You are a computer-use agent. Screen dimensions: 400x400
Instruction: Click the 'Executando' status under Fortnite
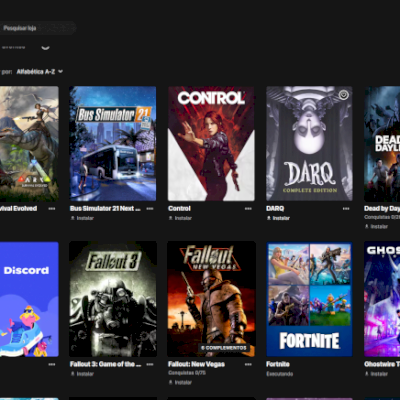point(280,374)
